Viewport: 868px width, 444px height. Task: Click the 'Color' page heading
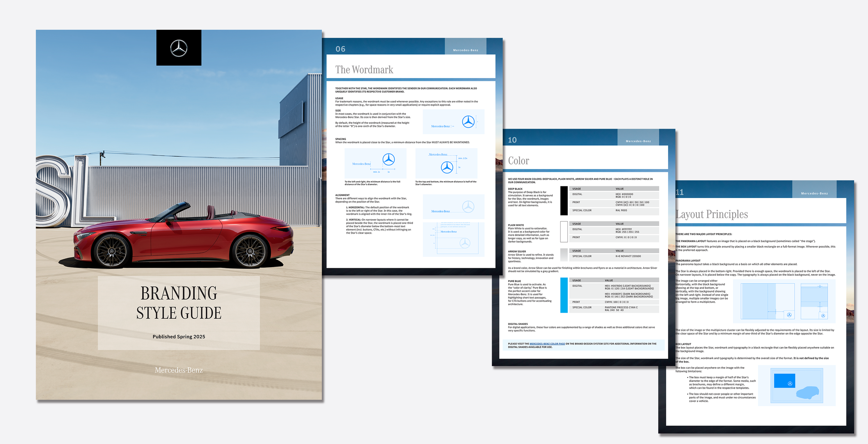pyautogui.click(x=518, y=161)
